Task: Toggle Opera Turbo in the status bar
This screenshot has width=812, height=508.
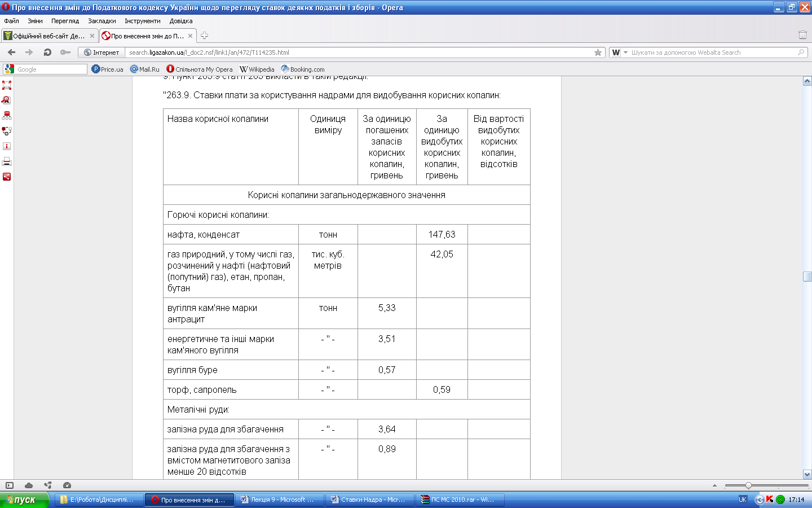Action: tap(67, 485)
